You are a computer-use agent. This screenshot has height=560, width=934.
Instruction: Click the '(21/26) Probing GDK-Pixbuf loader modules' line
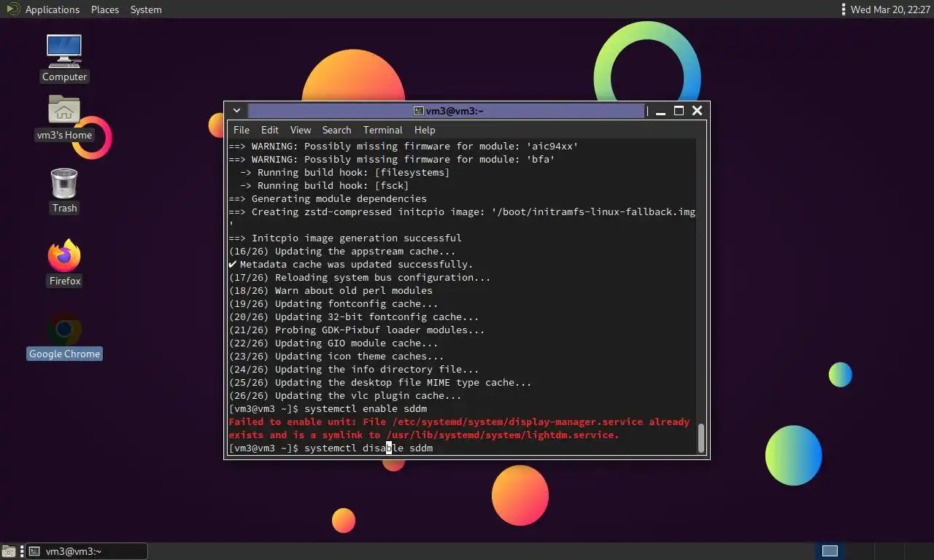357,330
